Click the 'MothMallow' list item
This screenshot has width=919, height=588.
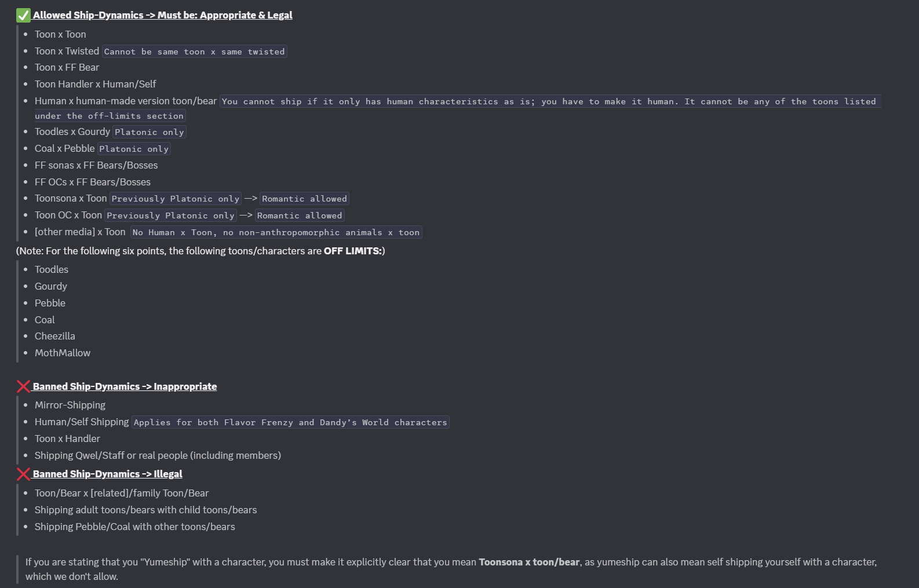pyautogui.click(x=63, y=353)
